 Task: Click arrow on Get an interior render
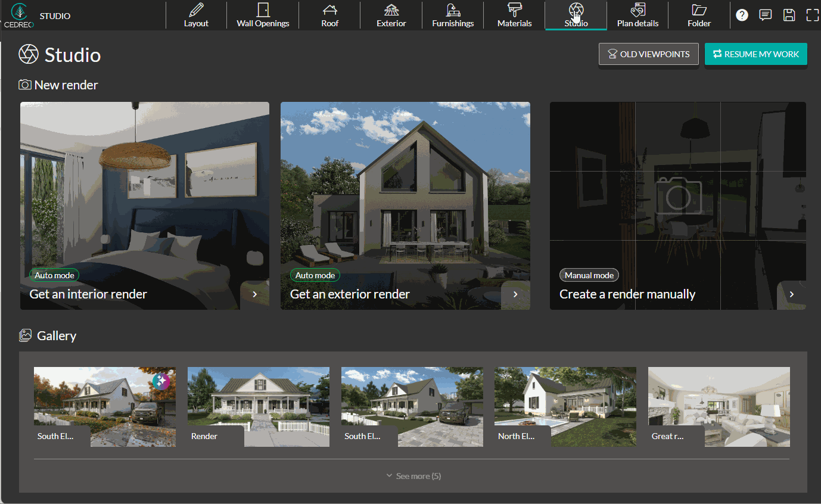[255, 294]
